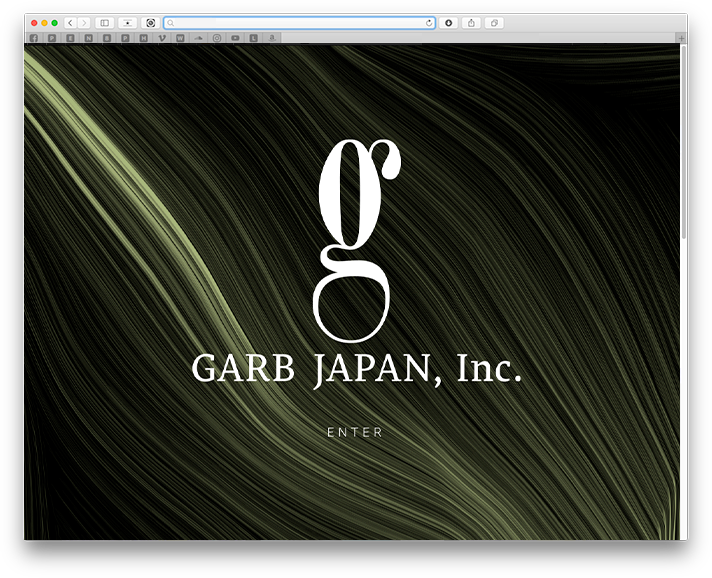Open a new tab with plus button
The width and height of the screenshot is (712, 578).
[x=682, y=38]
